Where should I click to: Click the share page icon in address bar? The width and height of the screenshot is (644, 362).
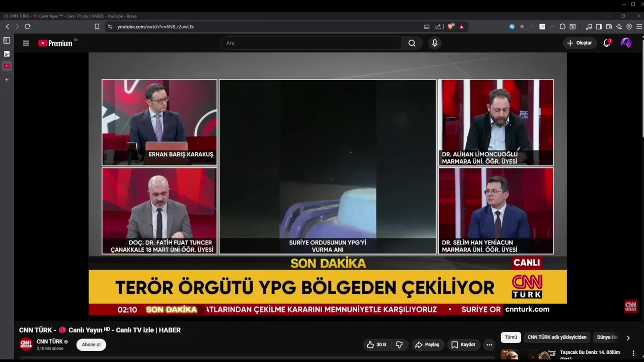pyautogui.click(x=438, y=27)
